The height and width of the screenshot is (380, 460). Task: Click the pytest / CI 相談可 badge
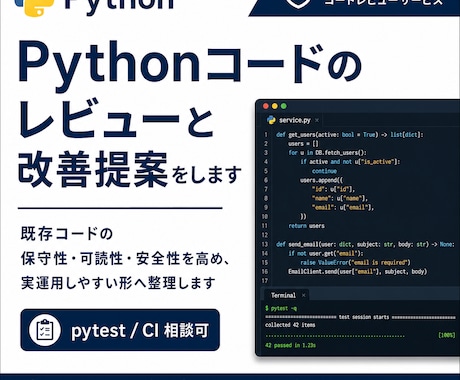[120, 330]
